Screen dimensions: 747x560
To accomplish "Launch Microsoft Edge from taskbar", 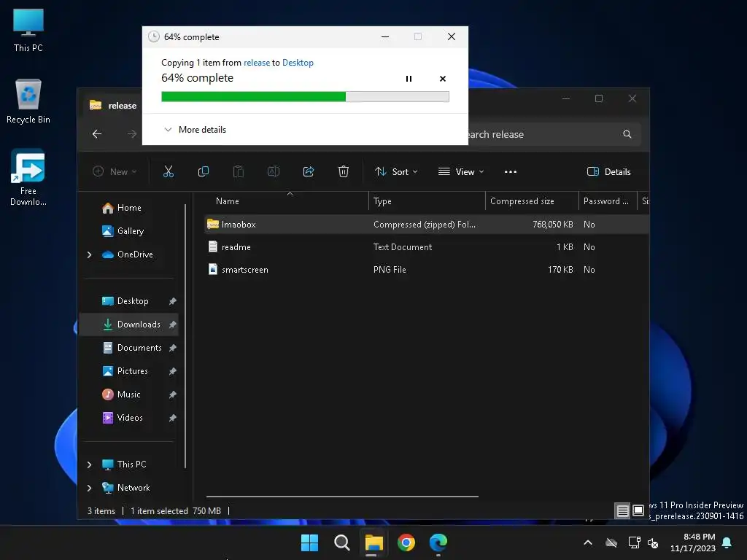I will point(438,542).
